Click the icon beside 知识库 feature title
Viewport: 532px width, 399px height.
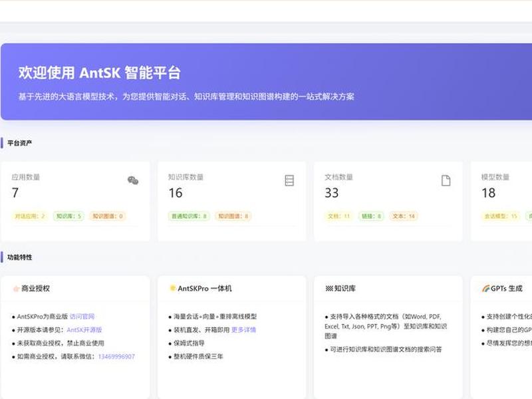click(x=329, y=289)
